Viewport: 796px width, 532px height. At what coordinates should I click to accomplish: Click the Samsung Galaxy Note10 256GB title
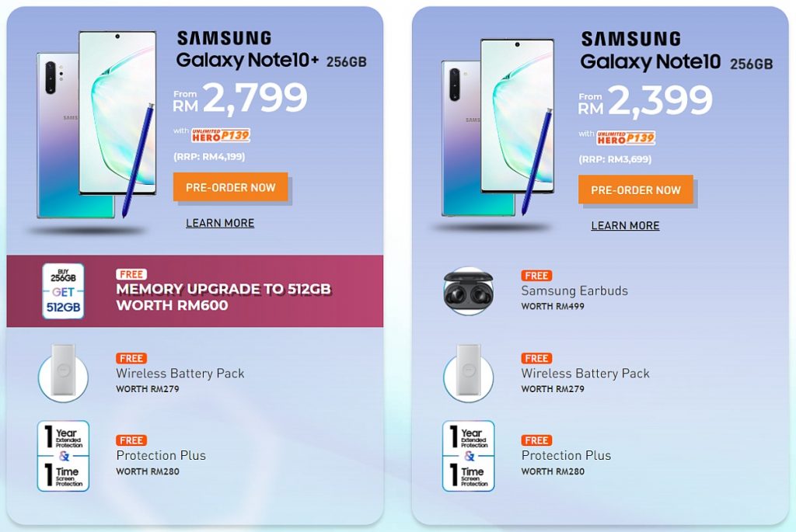tap(676, 50)
